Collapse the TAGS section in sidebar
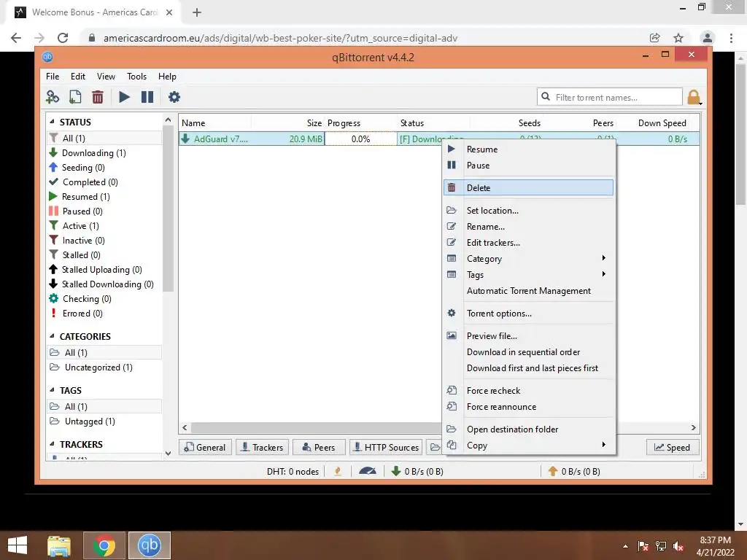 (52, 390)
